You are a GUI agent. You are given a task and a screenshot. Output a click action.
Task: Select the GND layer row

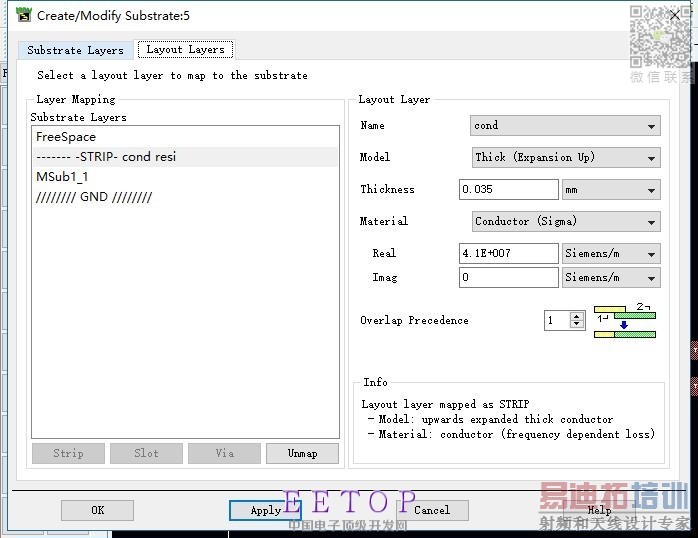[x=185, y=197]
